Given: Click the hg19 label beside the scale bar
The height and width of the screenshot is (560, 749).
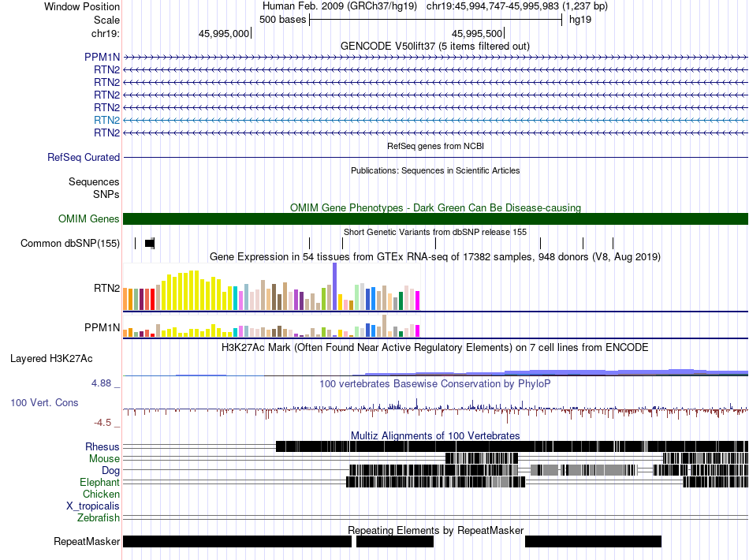Looking at the screenshot, I should [x=580, y=20].
